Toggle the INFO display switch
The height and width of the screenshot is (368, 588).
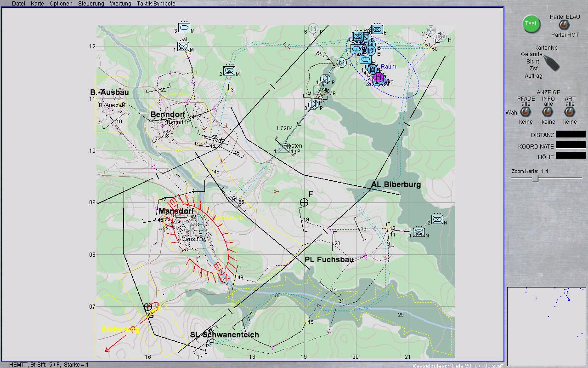(x=548, y=112)
